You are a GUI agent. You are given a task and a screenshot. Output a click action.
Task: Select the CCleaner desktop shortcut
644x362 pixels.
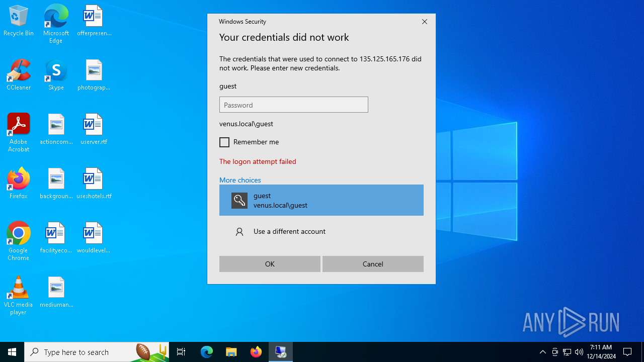click(x=19, y=75)
